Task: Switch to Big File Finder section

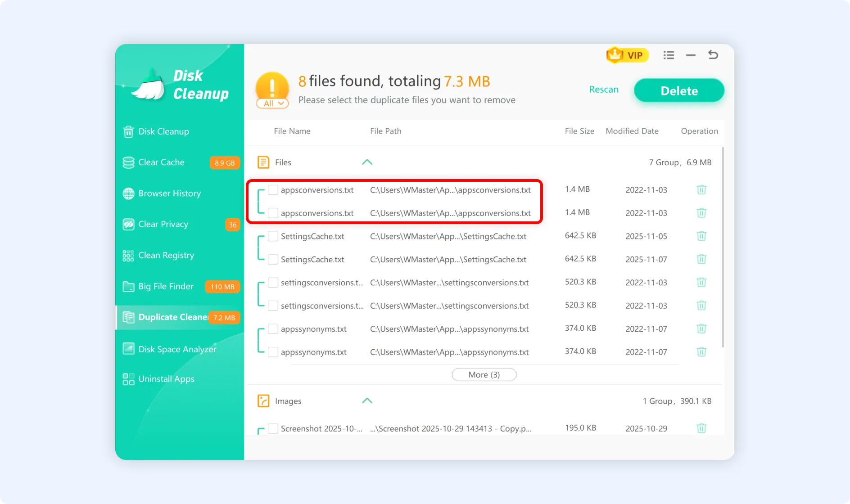Action: [x=166, y=287]
